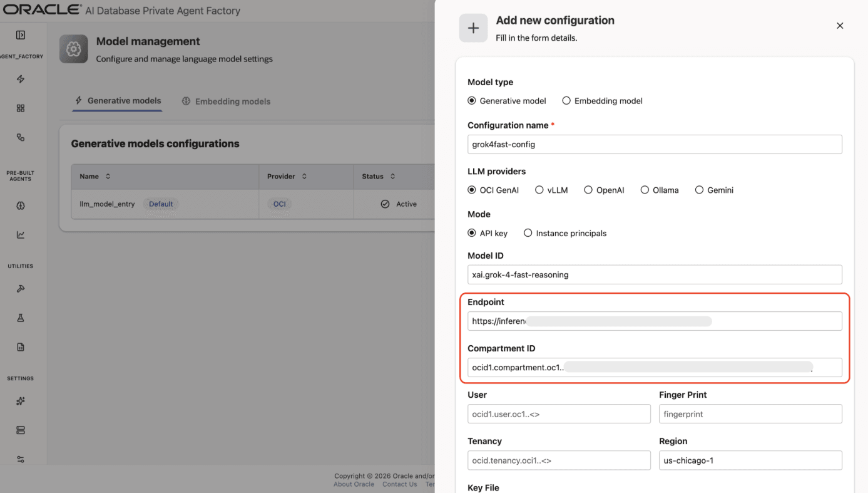868x493 pixels.
Task: Choose OpenAI as LLM provider
Action: [x=588, y=190]
